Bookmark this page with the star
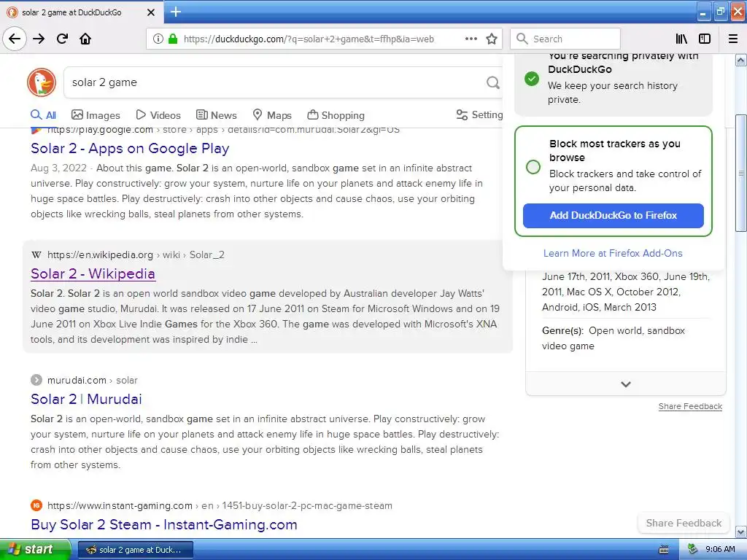747x560 pixels. [492, 39]
